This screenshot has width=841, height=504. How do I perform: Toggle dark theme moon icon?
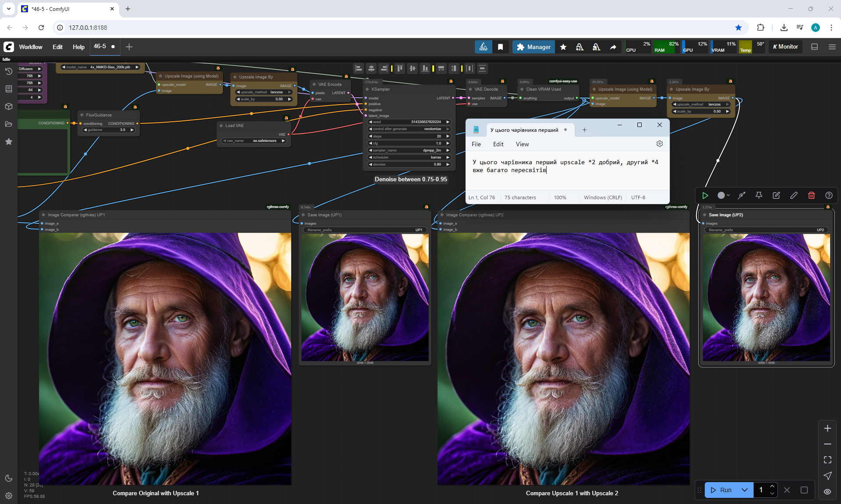[8, 478]
